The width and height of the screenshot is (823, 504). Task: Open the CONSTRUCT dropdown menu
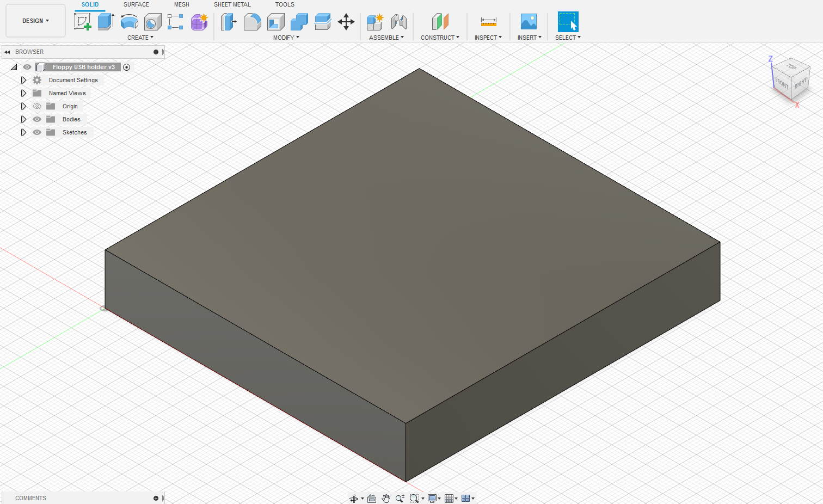click(440, 38)
